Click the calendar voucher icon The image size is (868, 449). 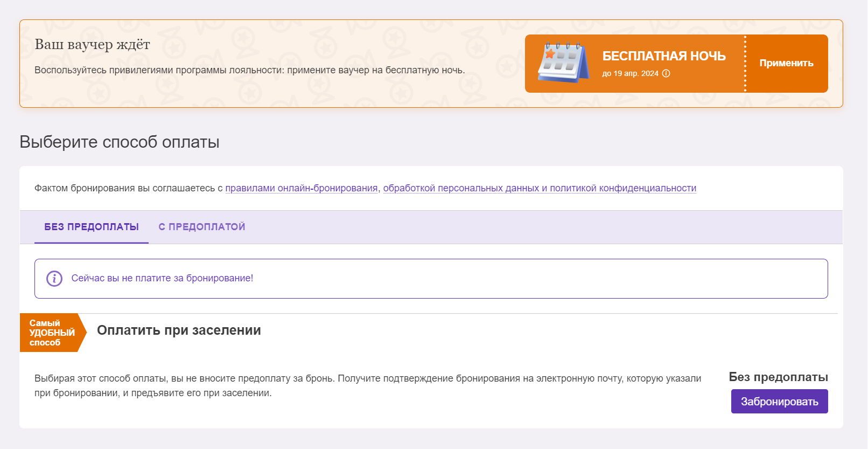pyautogui.click(x=563, y=62)
